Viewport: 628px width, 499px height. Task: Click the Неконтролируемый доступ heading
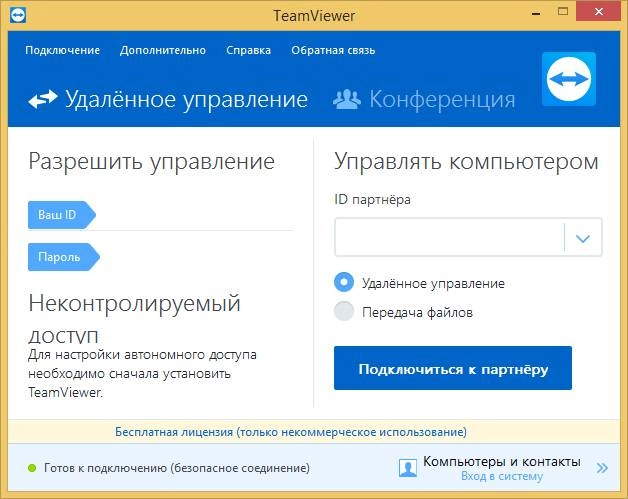tap(134, 318)
